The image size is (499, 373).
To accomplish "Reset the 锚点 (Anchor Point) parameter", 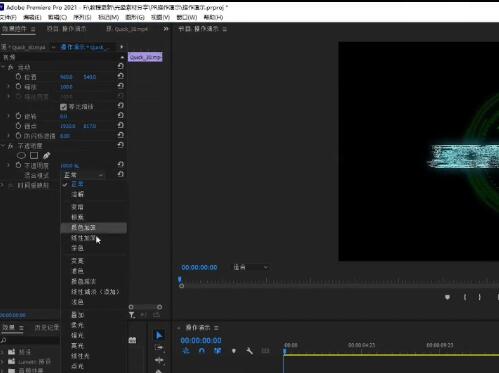I will [x=121, y=125].
